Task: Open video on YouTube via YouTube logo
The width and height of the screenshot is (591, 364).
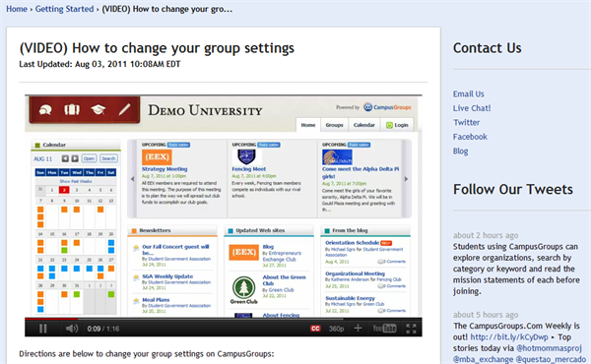Action: click(384, 329)
